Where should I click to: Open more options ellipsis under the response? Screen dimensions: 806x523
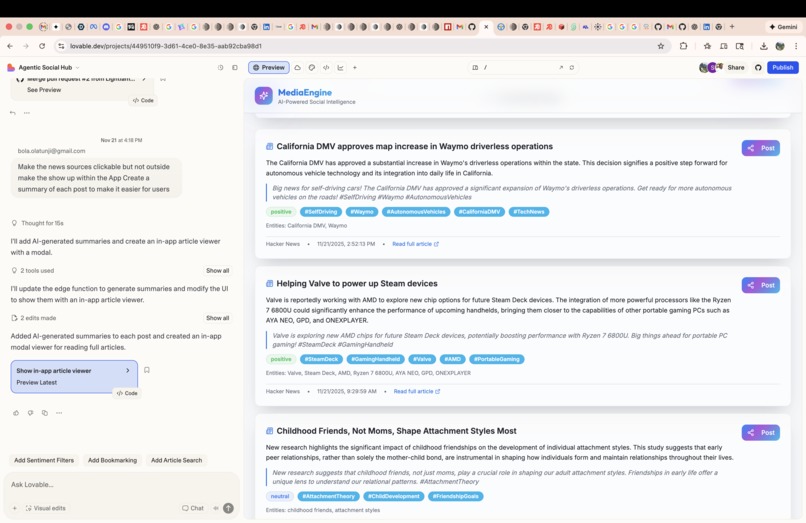[x=59, y=413]
